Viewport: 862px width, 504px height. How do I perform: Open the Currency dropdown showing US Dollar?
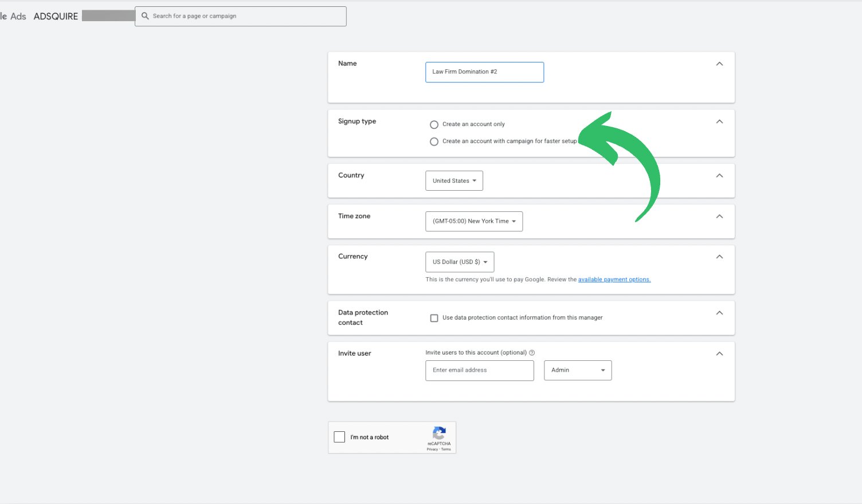coord(459,262)
